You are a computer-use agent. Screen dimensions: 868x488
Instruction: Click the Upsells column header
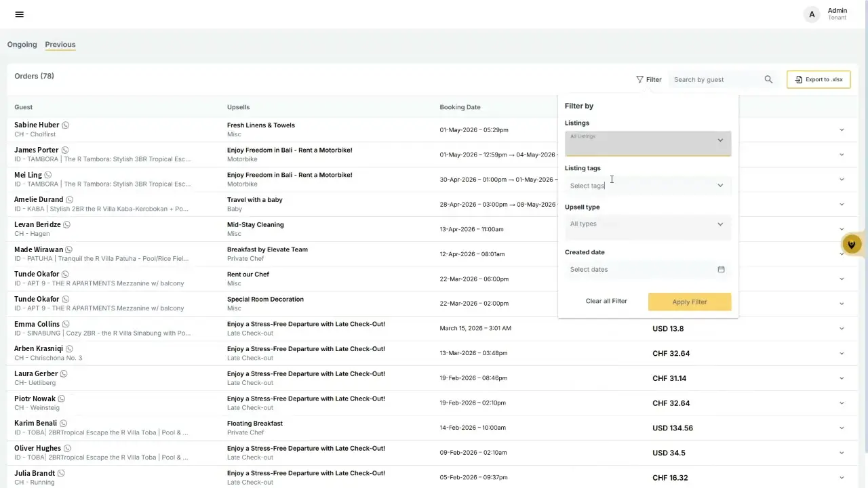click(x=238, y=107)
